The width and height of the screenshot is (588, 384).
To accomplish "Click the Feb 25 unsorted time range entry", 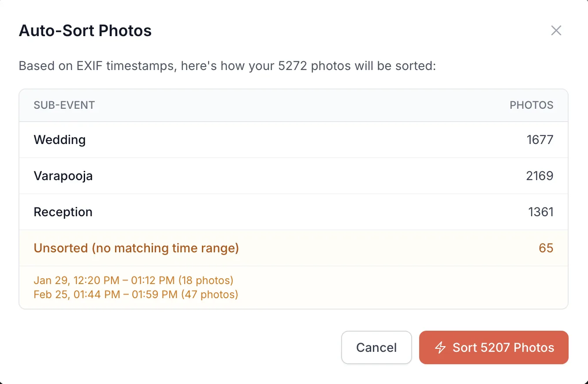I will coord(135,294).
